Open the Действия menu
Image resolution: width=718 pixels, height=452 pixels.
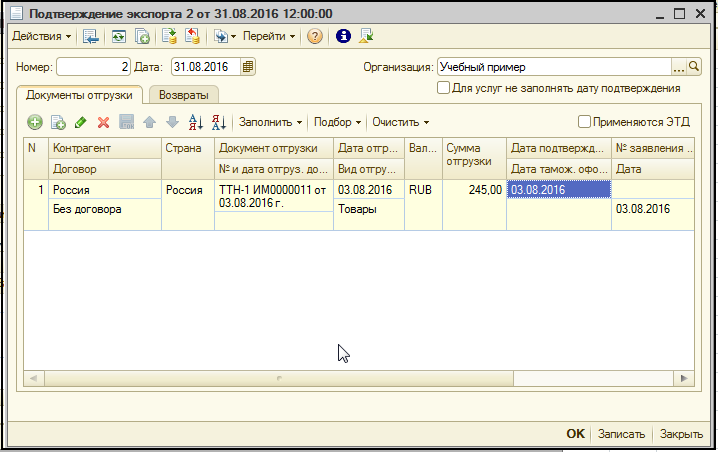tap(41, 37)
